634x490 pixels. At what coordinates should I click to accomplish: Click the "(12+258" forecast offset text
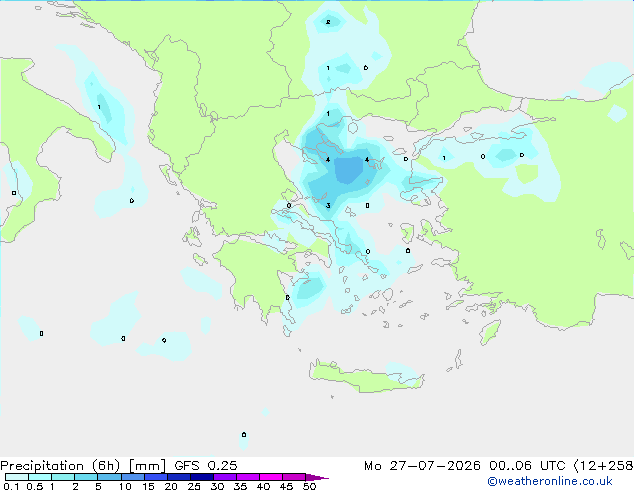point(603,466)
